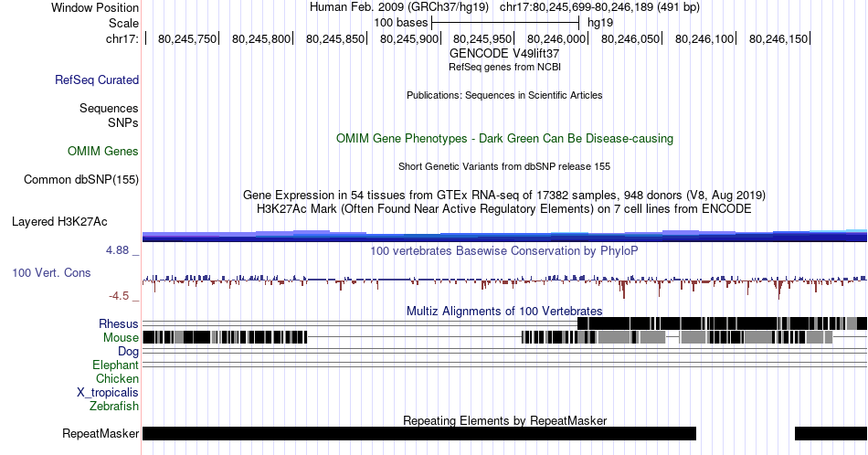Click the OMIM Genes track label
Viewport: 868px width, 455px height.
pos(103,151)
